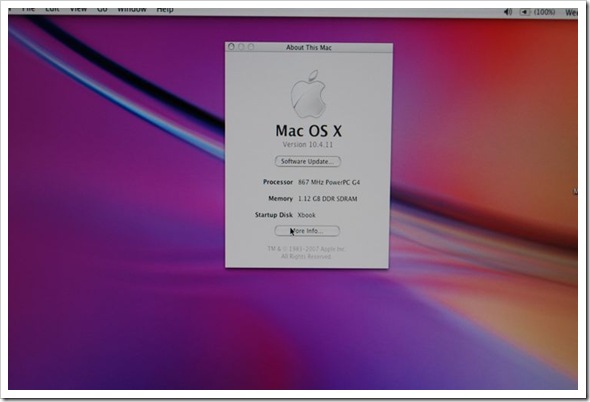Open More Info for system details
The width and height of the screenshot is (590, 402).
coord(307,231)
